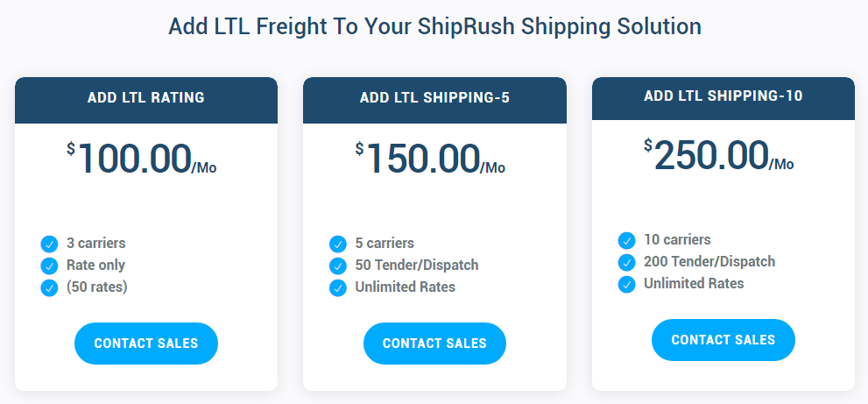Contact sales for the LTL Shipping-10 plan

723,340
